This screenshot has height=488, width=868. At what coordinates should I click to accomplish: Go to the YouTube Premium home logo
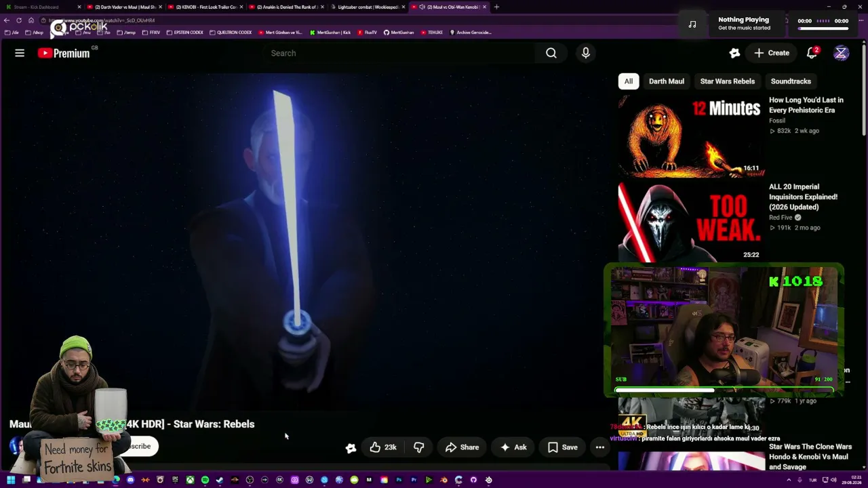(64, 53)
